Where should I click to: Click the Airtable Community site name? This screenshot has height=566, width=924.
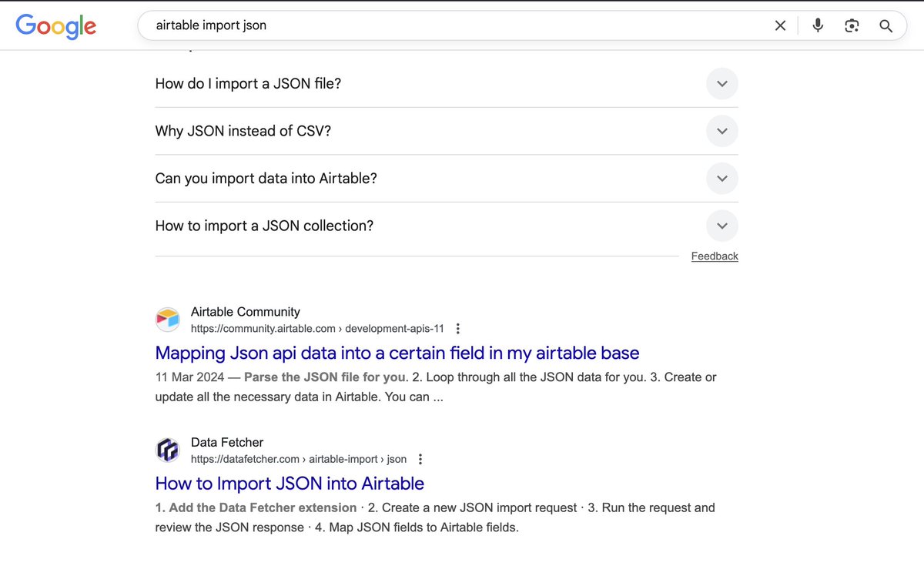pos(246,312)
